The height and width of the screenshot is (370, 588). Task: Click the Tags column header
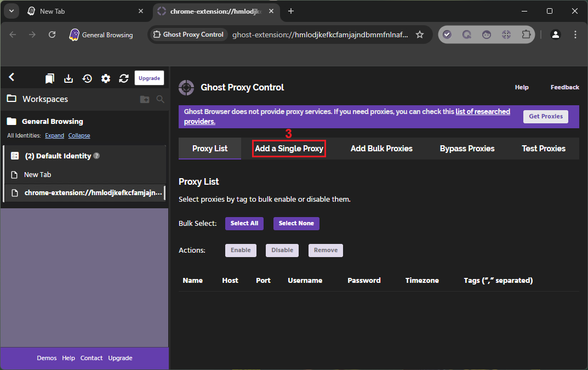point(498,280)
